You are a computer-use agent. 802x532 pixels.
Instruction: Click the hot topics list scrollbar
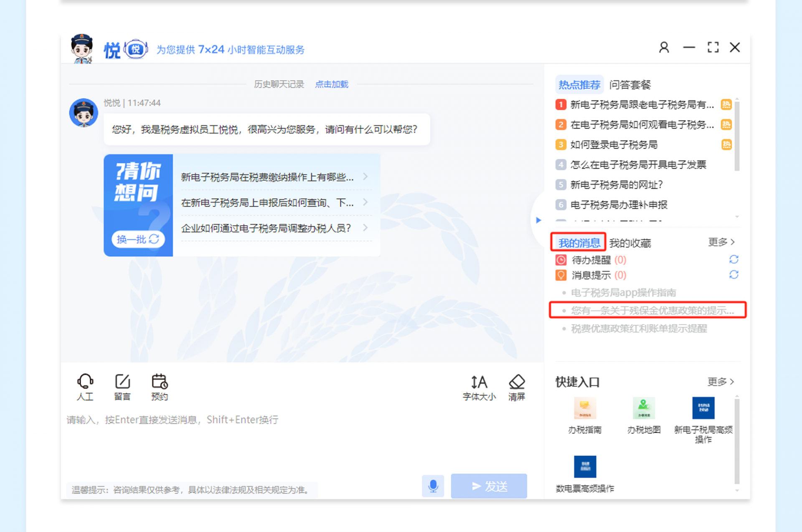click(737, 136)
